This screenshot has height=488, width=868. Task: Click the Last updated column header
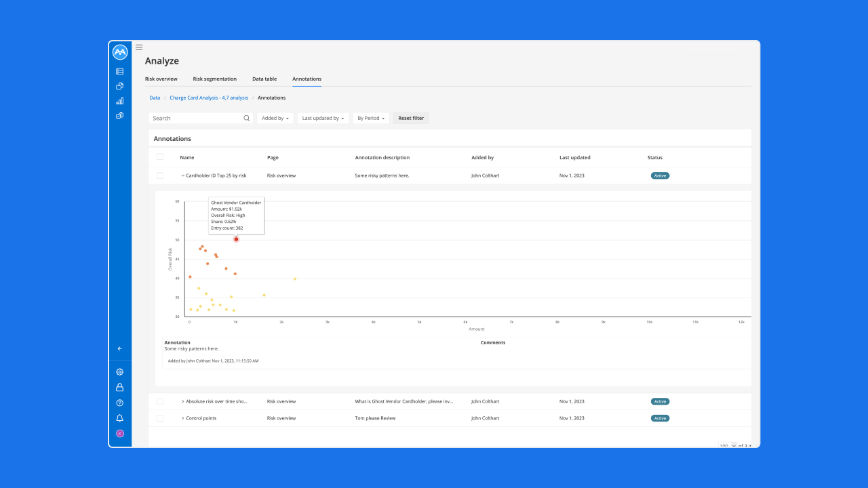(575, 158)
